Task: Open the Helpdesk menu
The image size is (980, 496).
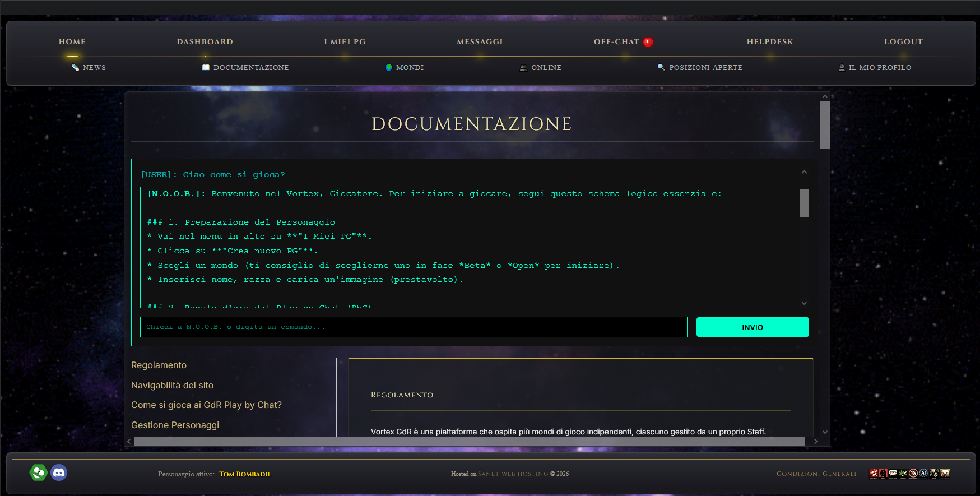Action: point(770,41)
